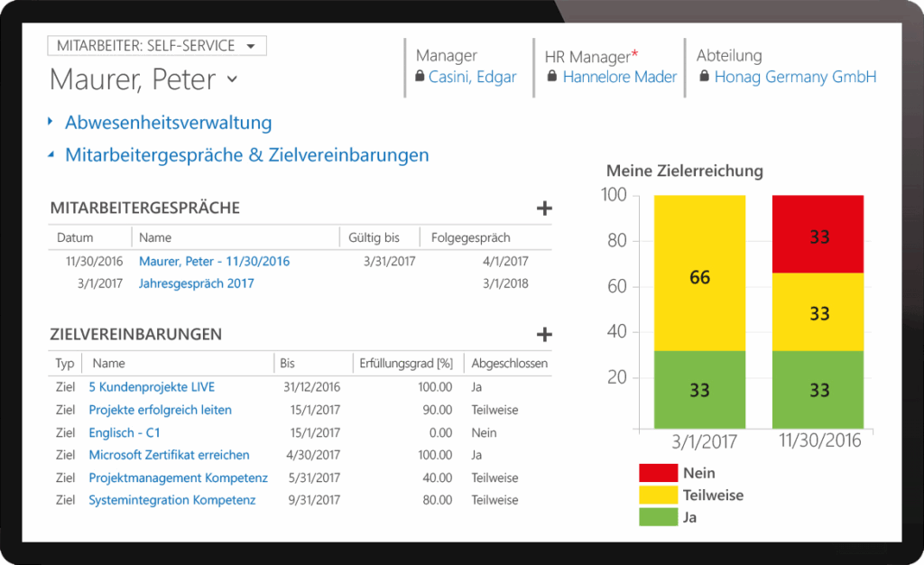This screenshot has height=565, width=924.
Task: Click lock icon beside Hannelore Mader
Action: [x=552, y=78]
